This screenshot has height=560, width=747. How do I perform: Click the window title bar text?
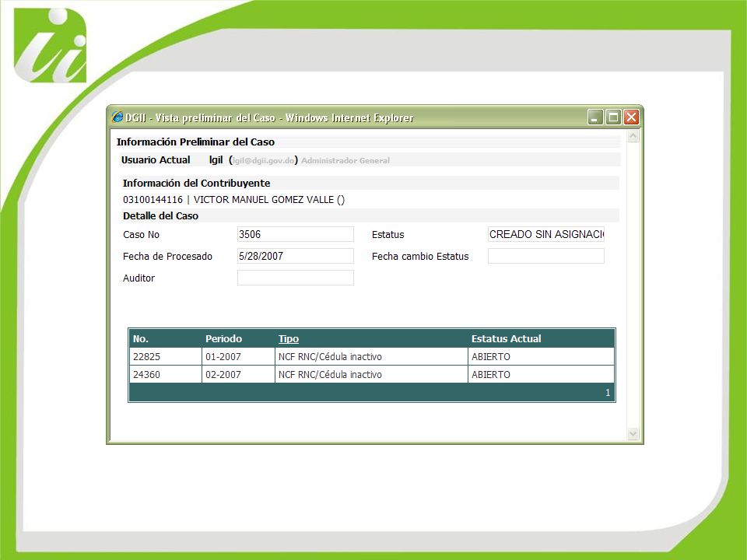(x=270, y=117)
